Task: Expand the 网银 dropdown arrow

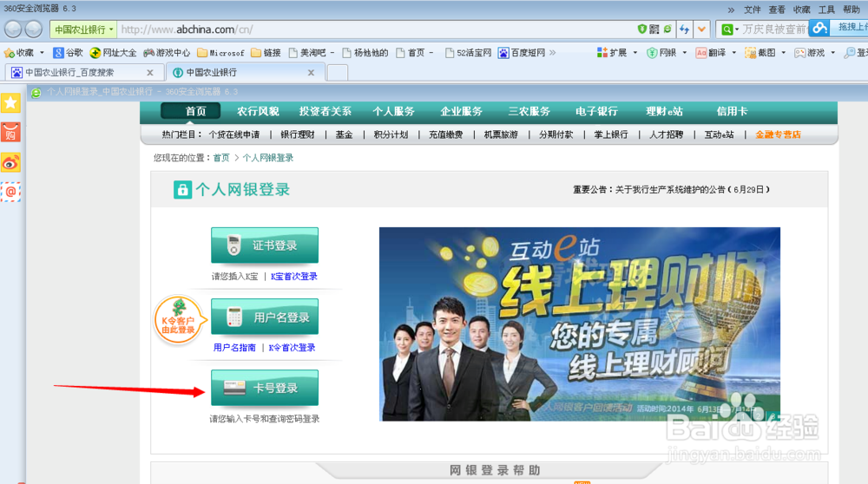Action: [x=685, y=53]
